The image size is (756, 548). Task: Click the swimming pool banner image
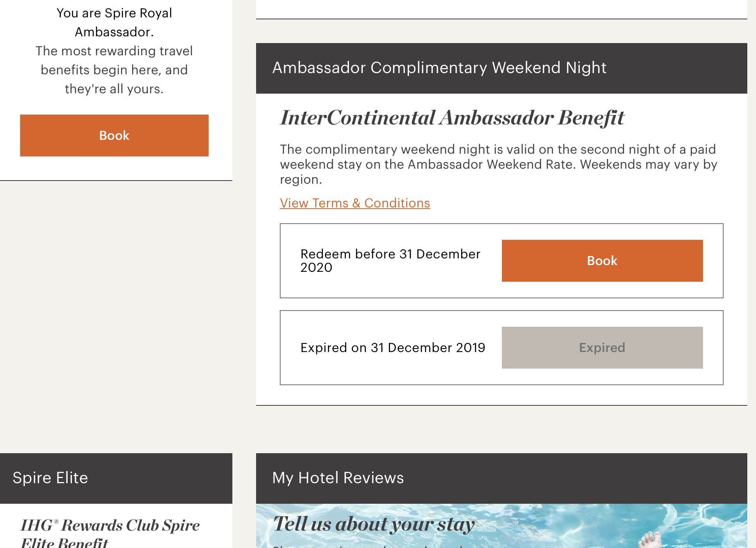(x=501, y=526)
